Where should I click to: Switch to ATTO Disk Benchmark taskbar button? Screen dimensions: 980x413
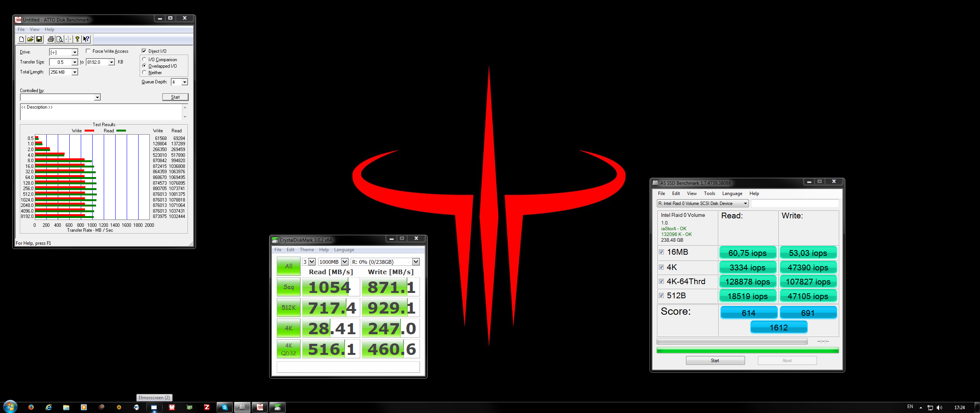pos(260,407)
